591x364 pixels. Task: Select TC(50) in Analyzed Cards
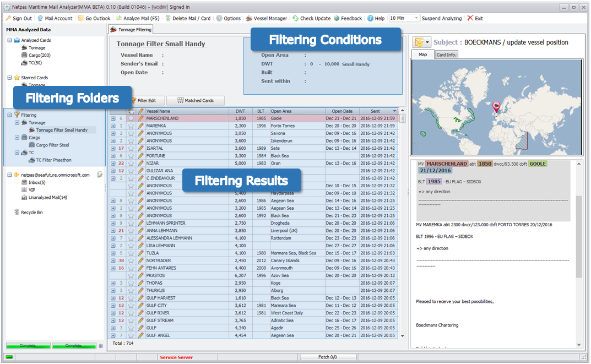tap(35, 63)
